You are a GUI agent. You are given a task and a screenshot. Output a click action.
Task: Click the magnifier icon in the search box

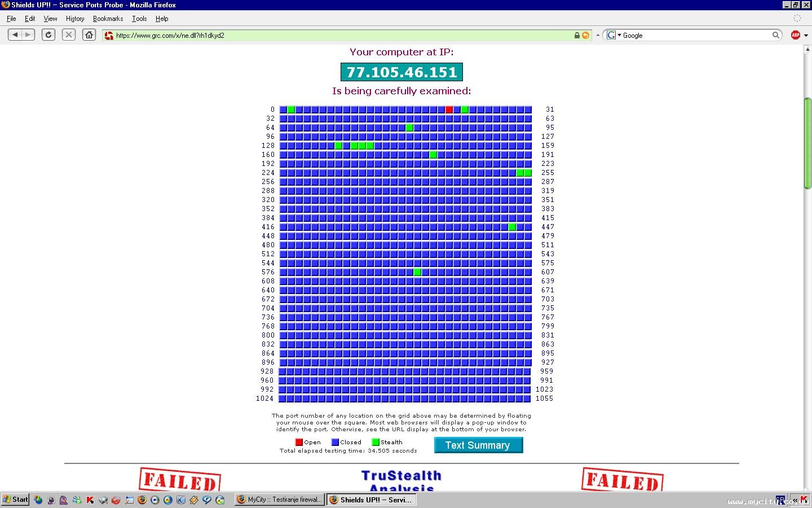point(776,35)
